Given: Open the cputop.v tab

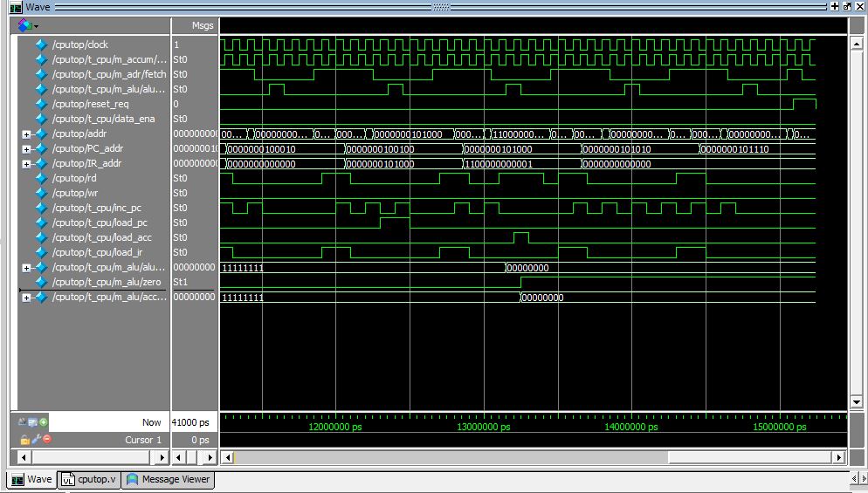Looking at the screenshot, I should 89,479.
